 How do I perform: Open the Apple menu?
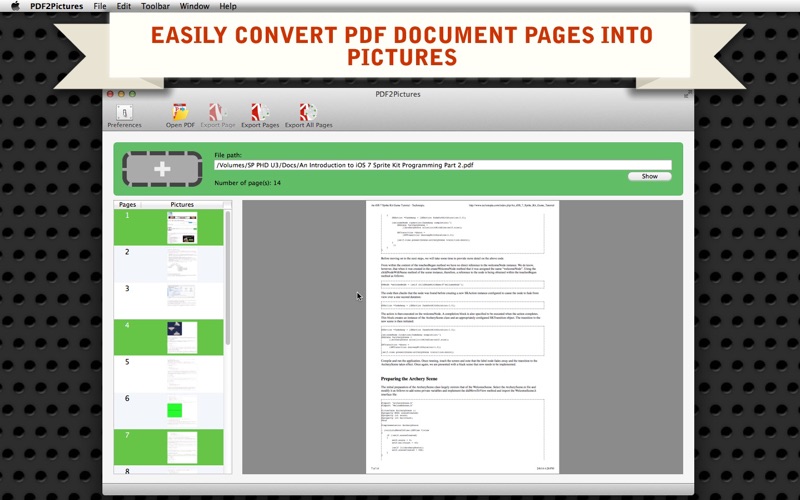click(15, 6)
